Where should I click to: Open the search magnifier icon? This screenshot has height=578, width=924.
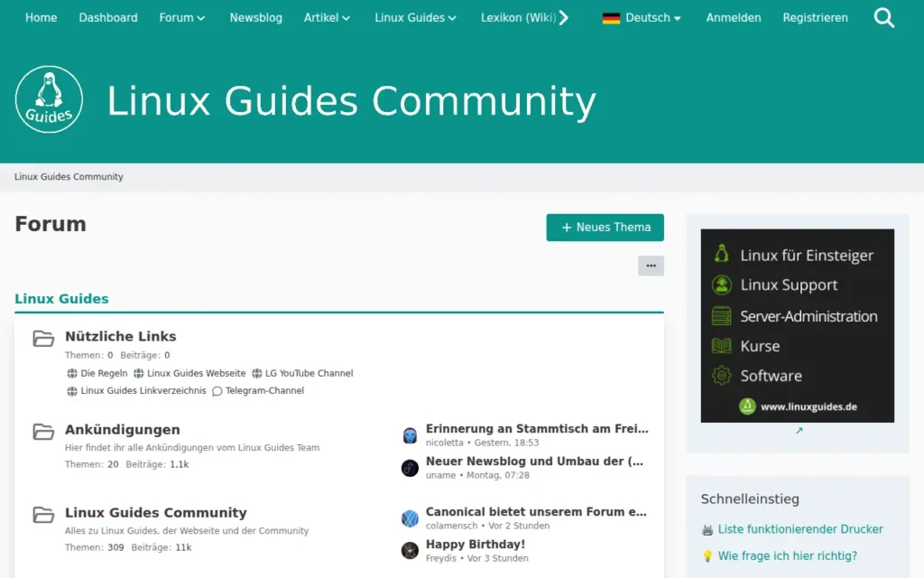[884, 18]
